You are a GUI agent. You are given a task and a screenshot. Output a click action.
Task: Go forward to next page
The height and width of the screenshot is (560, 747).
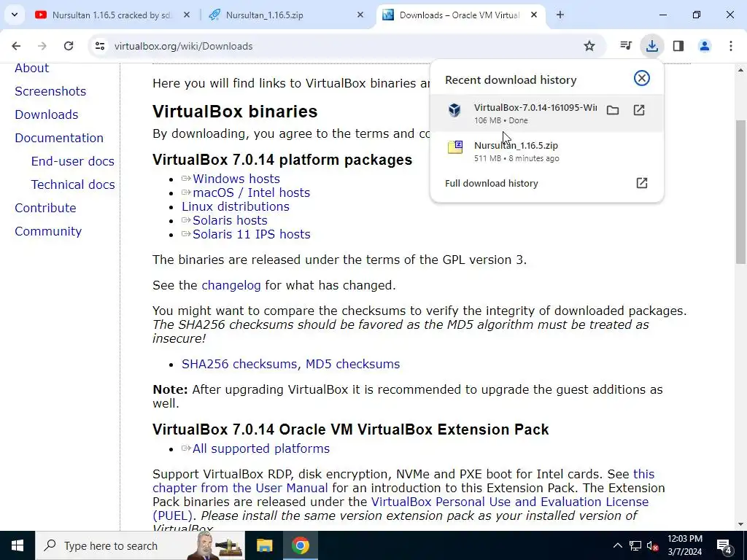coord(42,46)
